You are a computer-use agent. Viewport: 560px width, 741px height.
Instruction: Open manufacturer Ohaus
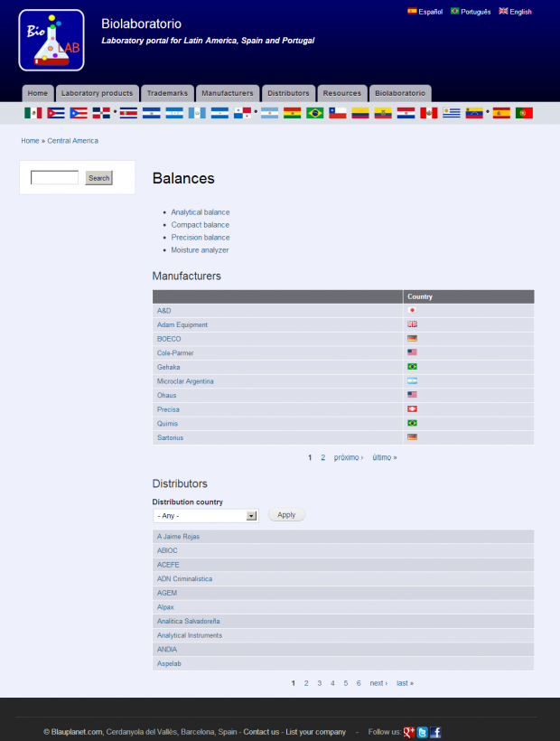pyautogui.click(x=167, y=396)
